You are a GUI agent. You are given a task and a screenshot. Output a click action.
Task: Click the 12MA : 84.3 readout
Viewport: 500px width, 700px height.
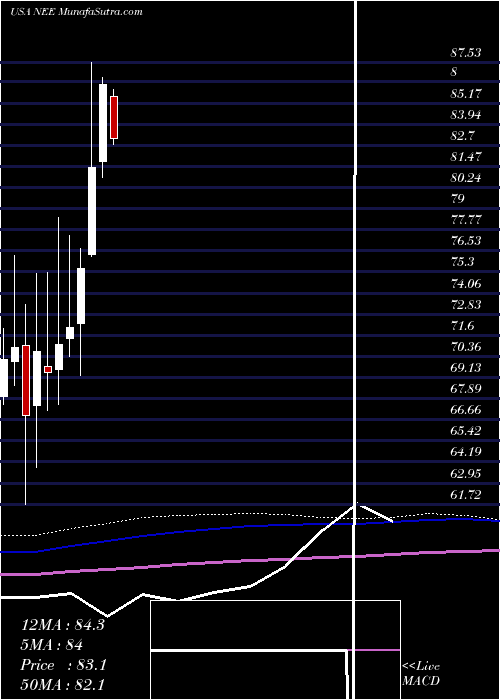[x=62, y=624]
